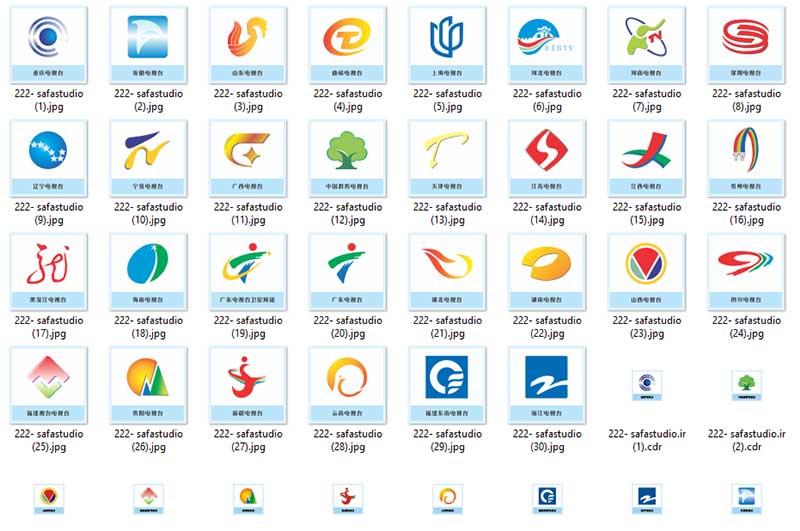Click small unlabeled orange sun mountain CDR thumbnail

[x=248, y=499]
